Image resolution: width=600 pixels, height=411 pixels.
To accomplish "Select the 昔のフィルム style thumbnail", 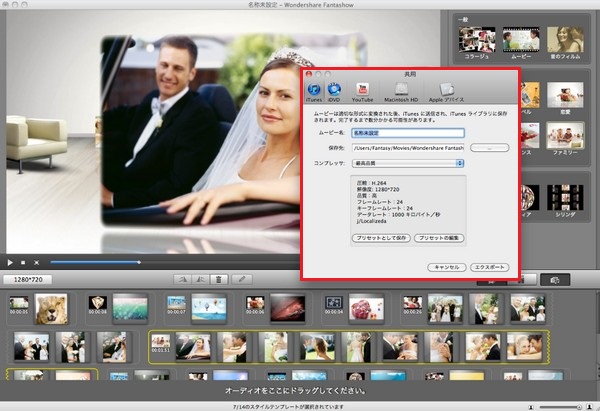I will click(565, 40).
